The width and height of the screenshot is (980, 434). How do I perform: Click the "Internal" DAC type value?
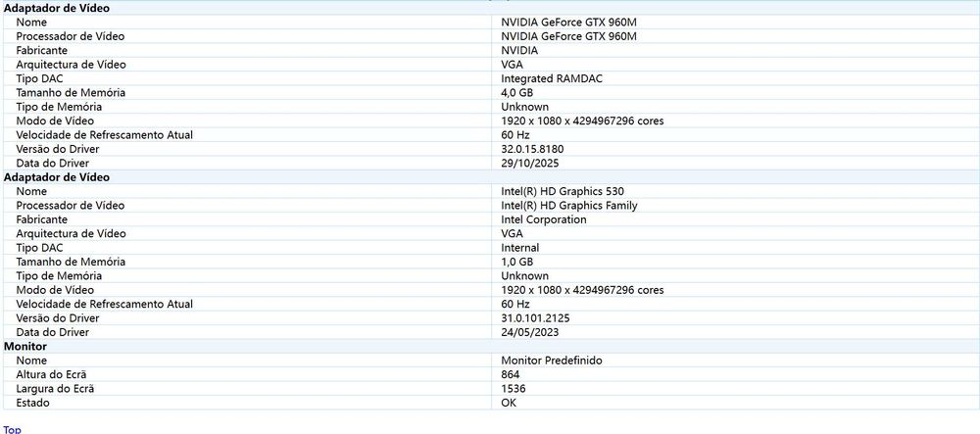520,248
